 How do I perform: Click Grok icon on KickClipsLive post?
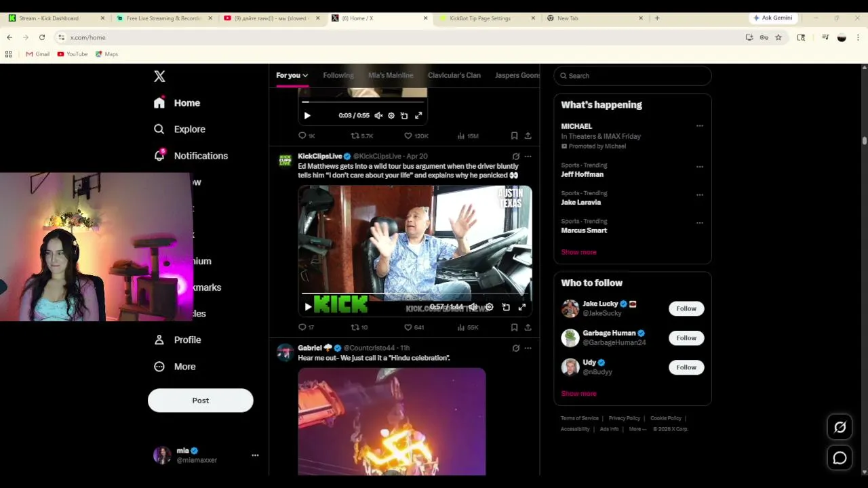pos(515,156)
